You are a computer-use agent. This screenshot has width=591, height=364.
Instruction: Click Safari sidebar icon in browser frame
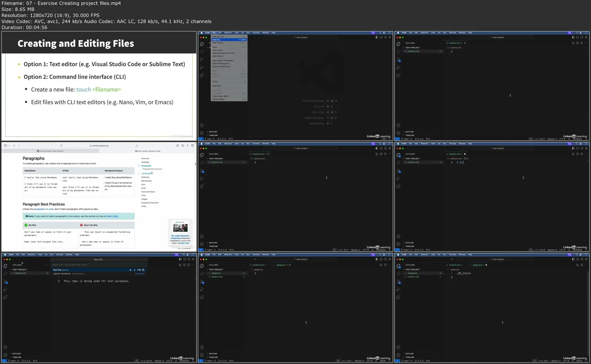pyautogui.click(x=5, y=146)
